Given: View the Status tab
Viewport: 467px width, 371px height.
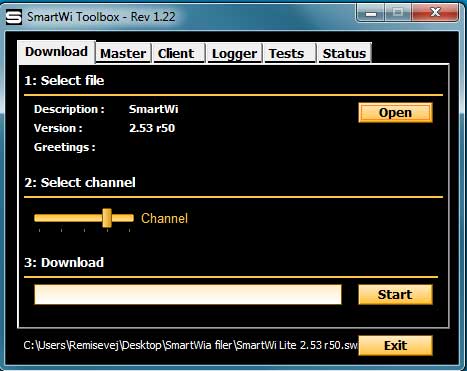Looking at the screenshot, I should click(344, 53).
